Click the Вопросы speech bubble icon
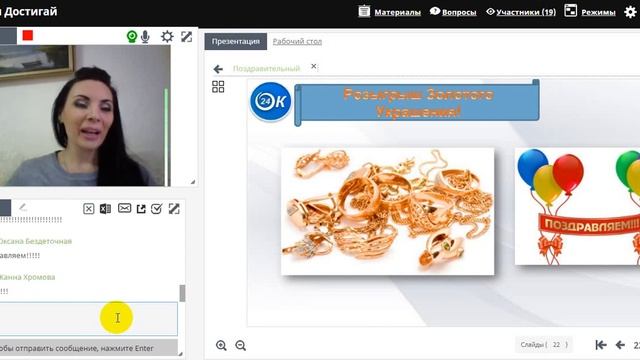Screen dimensions: 640x360 click(x=435, y=11)
